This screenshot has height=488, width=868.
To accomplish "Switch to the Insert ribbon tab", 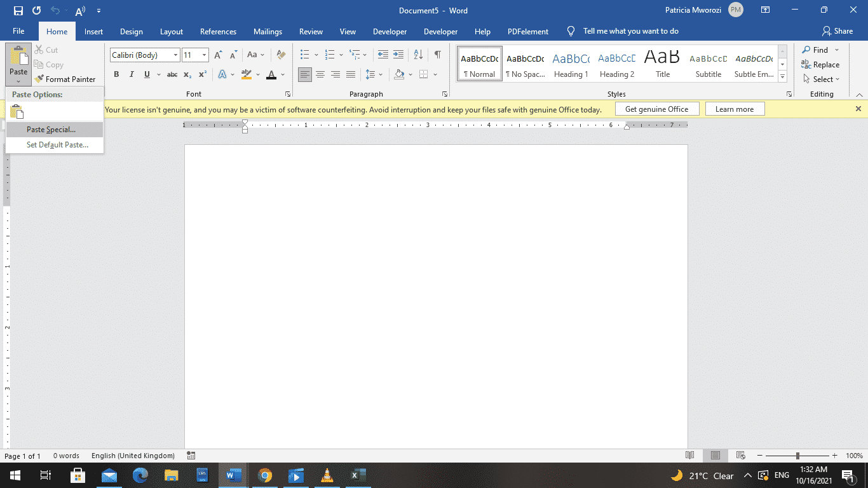I will pyautogui.click(x=93, y=31).
